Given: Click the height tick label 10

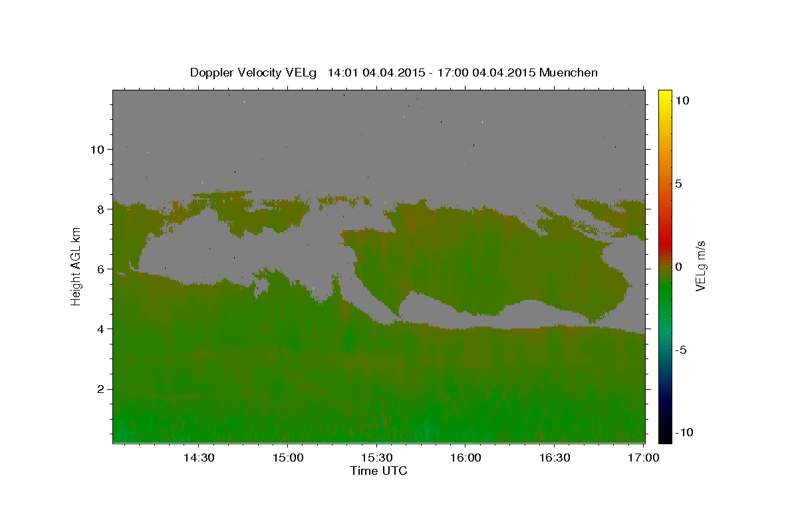Looking at the screenshot, I should pyautogui.click(x=97, y=150).
